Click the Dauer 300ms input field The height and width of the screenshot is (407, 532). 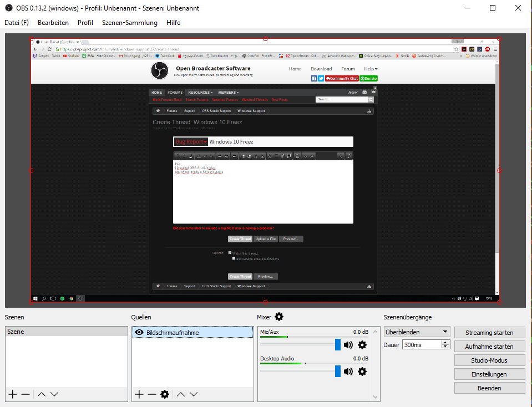click(x=422, y=345)
